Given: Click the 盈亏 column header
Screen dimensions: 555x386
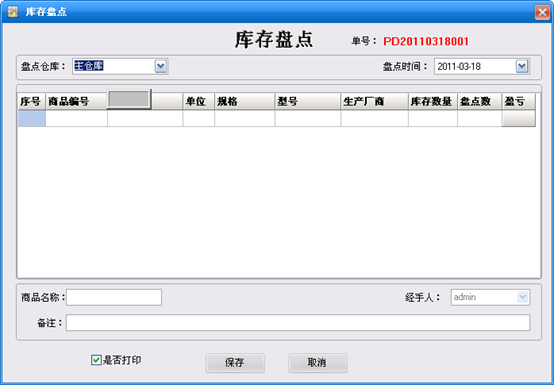Looking at the screenshot, I should [x=519, y=102].
